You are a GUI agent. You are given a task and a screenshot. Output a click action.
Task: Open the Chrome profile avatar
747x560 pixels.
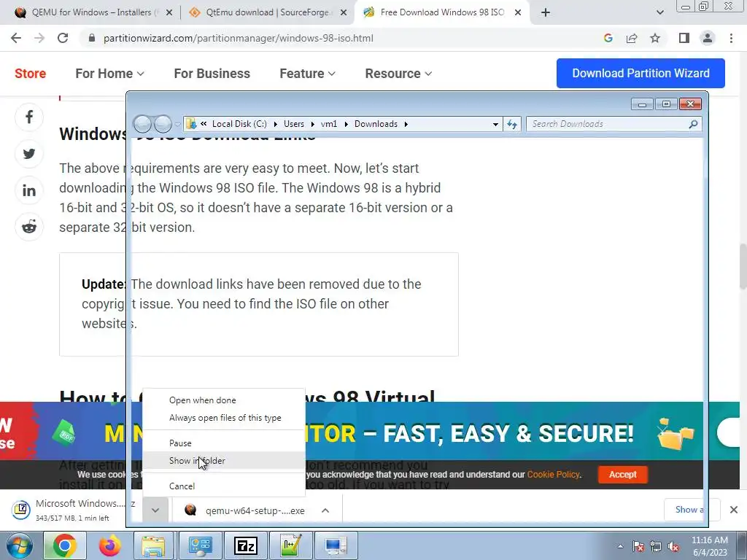[708, 38]
